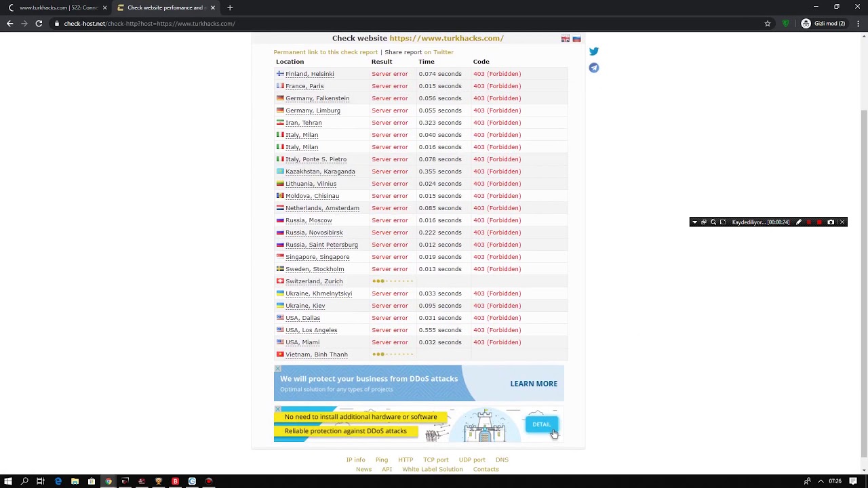Switch page language to Russian flag

click(x=577, y=39)
